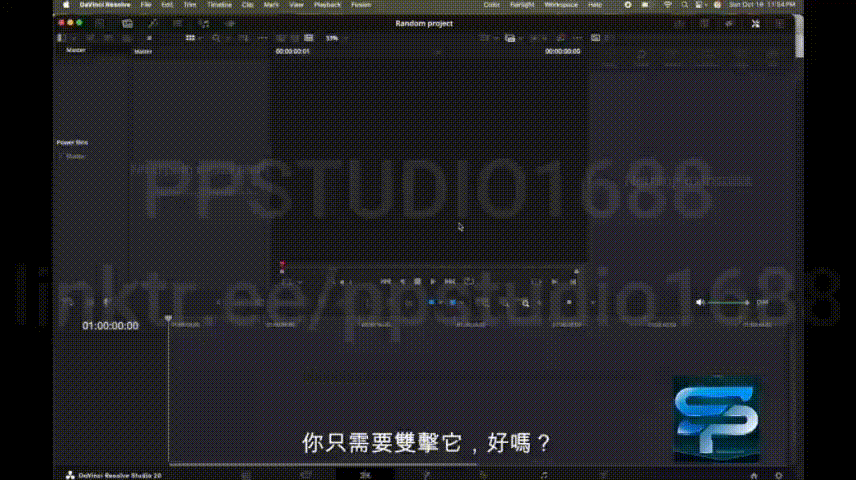Screen dimensions: 856x480
Task: Open the 33% viewer zoom dropdown
Action: pyautogui.click(x=335, y=38)
